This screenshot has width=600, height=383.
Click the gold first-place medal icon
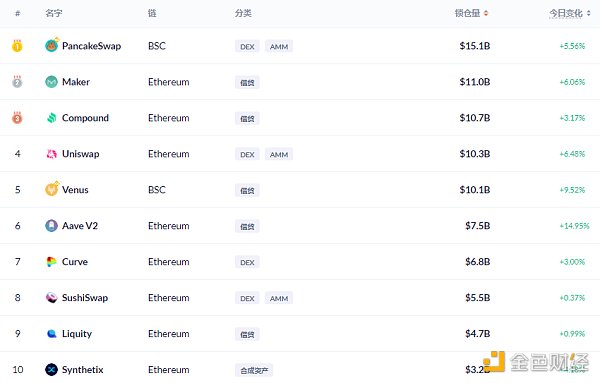point(17,46)
